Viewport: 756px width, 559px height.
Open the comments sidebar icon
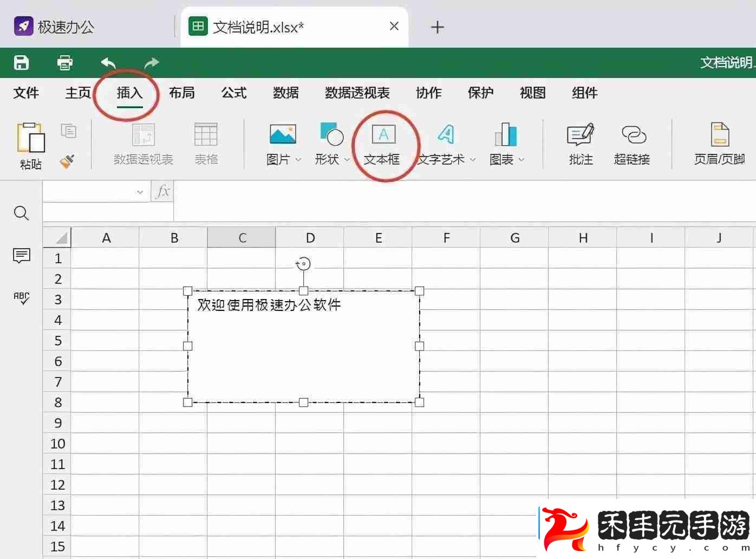pos(22,255)
